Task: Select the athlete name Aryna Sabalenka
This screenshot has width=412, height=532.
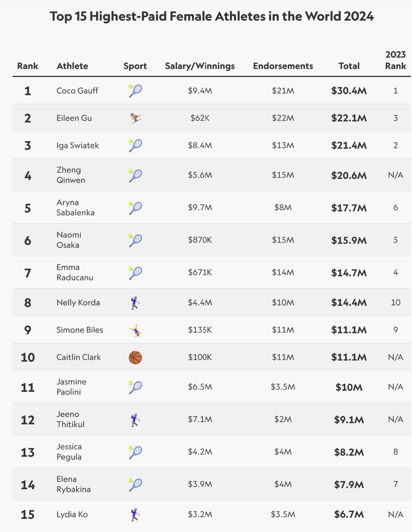Action: pyautogui.click(x=75, y=207)
